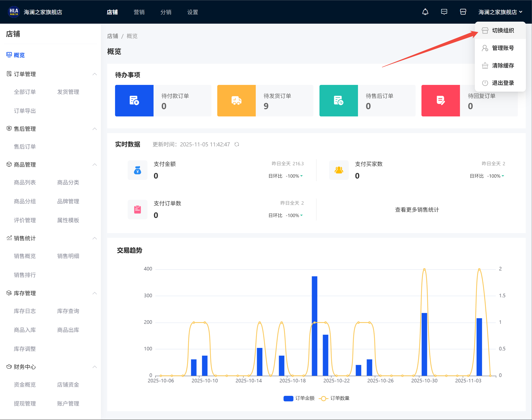Viewport: 532px width, 420px height.
Task: Open the chat messages icon
Action: (x=444, y=12)
